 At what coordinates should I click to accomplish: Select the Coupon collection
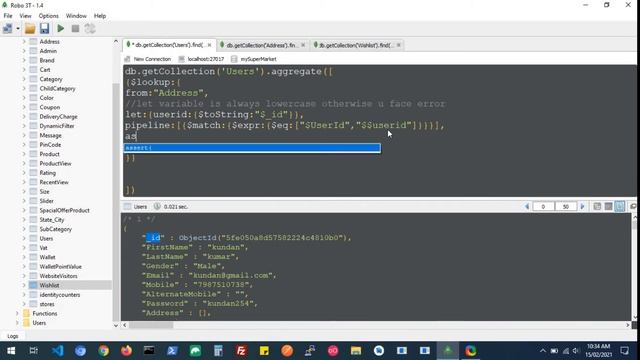[x=50, y=107]
